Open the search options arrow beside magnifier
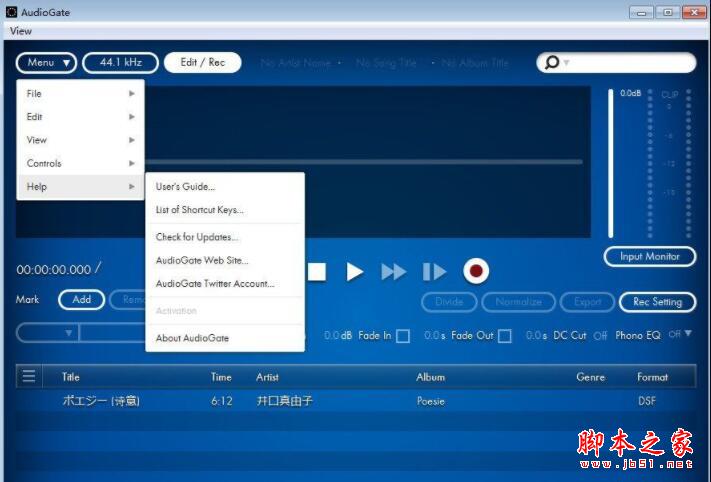The image size is (711, 482). [x=566, y=63]
